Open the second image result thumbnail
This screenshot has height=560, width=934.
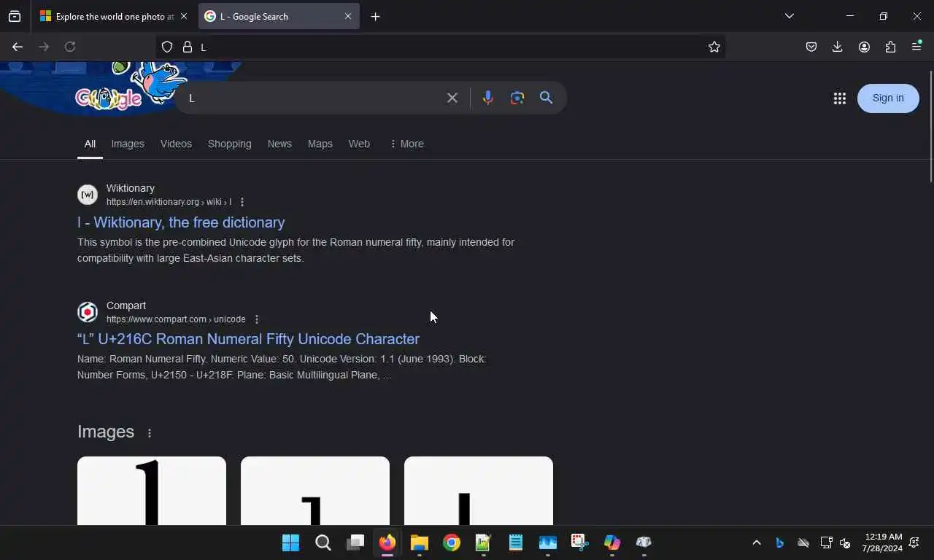click(x=315, y=491)
